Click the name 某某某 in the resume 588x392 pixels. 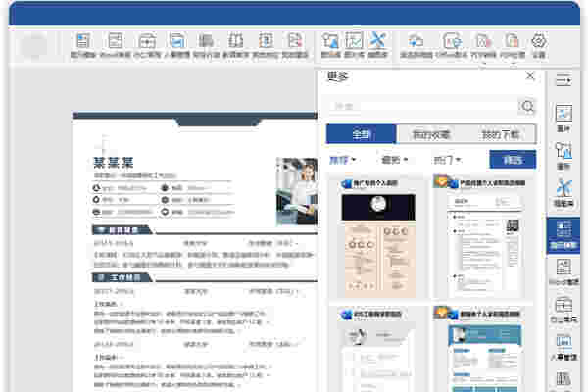coord(114,163)
